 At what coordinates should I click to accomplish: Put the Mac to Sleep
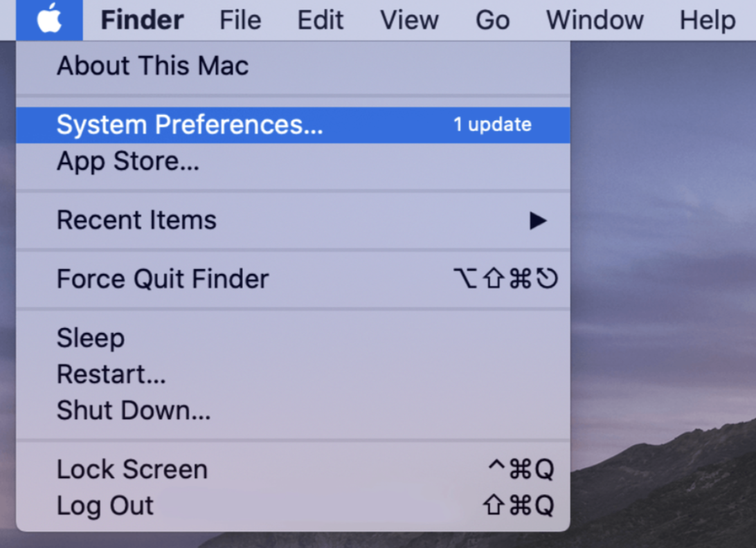click(x=91, y=338)
